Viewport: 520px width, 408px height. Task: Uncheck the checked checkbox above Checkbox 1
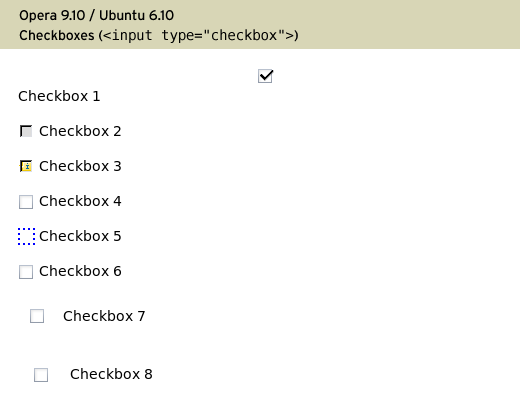[265, 76]
